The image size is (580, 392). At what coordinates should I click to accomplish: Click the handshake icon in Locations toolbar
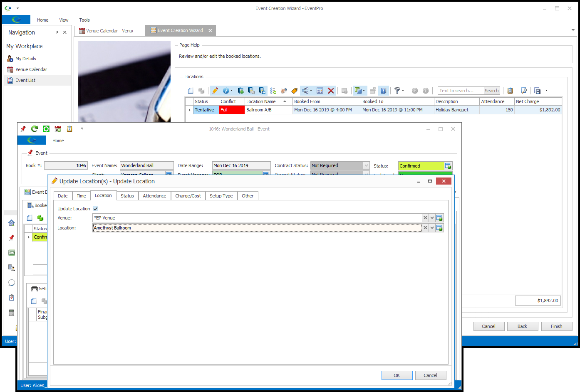click(x=284, y=91)
